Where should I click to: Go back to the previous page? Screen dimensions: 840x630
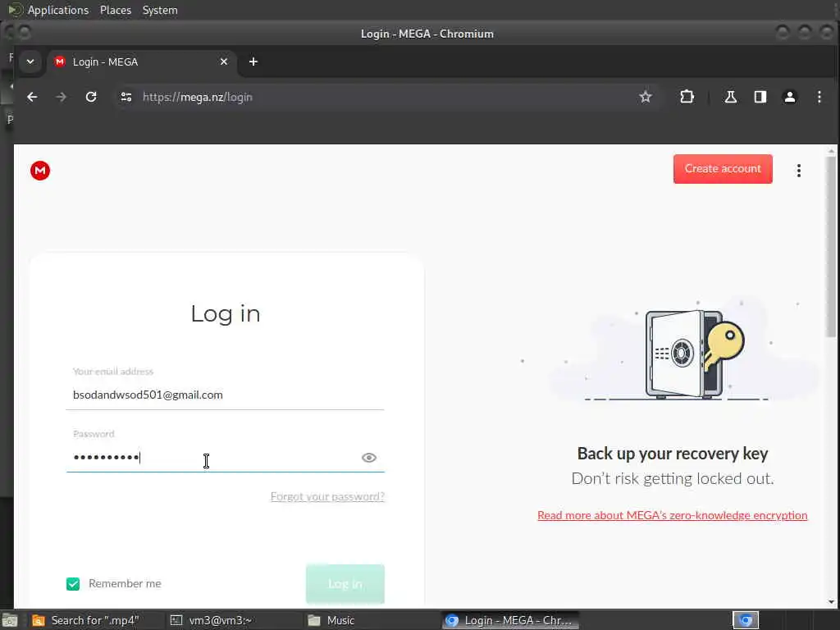pos(32,97)
